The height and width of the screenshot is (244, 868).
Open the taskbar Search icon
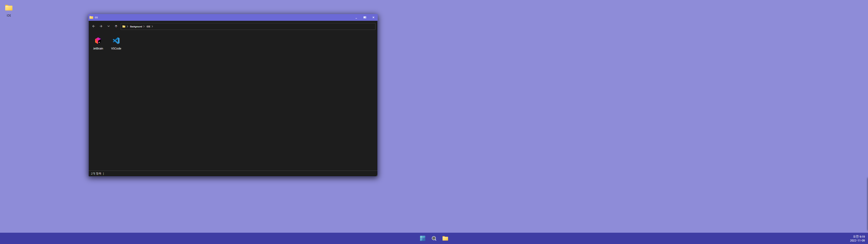pyautogui.click(x=434, y=238)
